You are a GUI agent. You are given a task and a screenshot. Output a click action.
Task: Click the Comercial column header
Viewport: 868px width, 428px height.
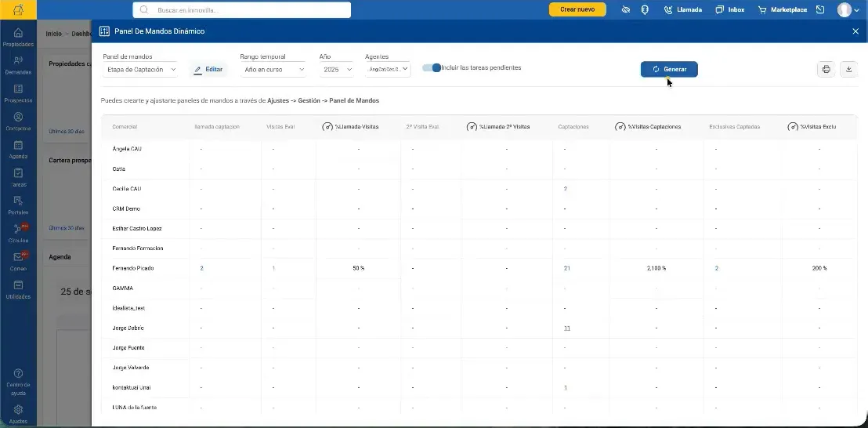point(125,127)
